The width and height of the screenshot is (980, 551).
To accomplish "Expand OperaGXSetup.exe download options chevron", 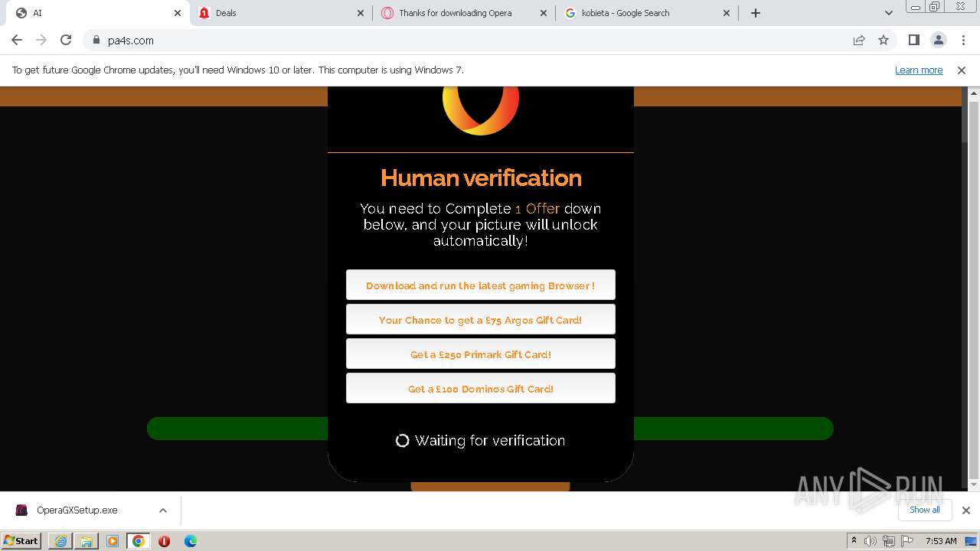I will pos(162,510).
